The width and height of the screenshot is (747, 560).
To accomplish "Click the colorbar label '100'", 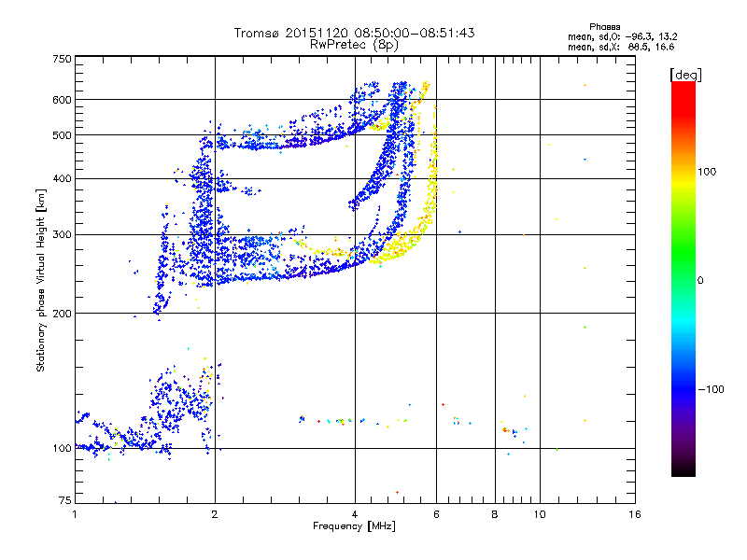I will (707, 172).
